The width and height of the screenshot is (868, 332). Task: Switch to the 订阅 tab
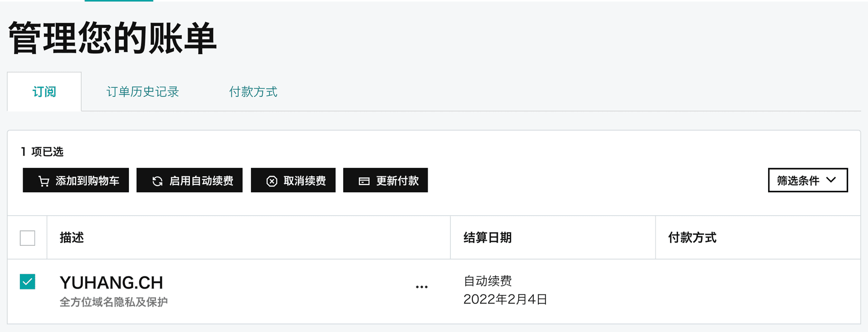44,92
